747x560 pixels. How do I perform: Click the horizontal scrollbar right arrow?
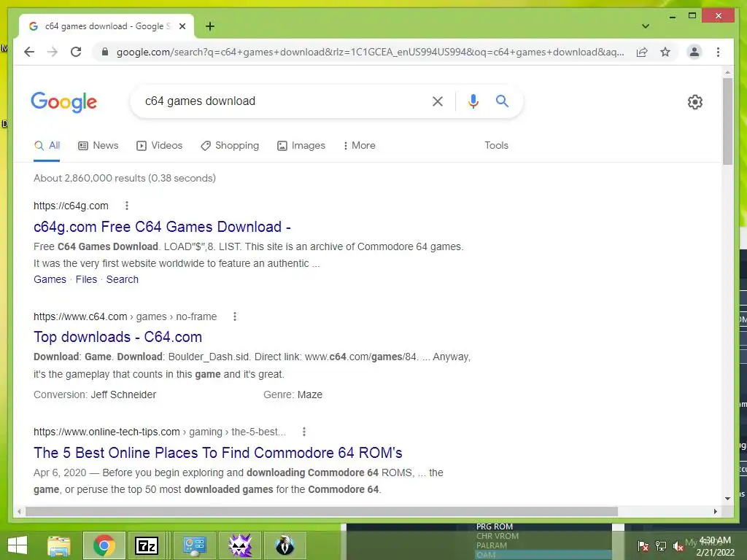pyautogui.click(x=715, y=511)
